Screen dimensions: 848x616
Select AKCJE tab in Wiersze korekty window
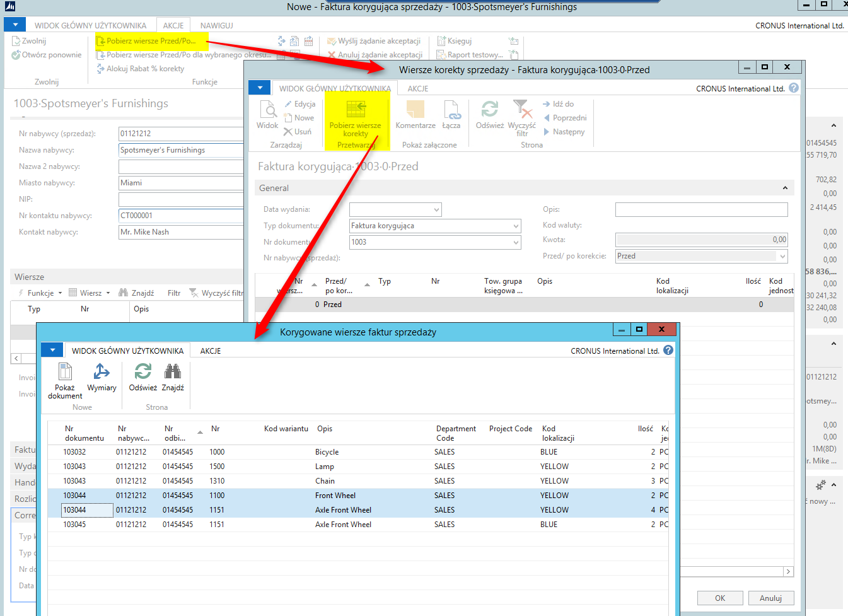418,89
